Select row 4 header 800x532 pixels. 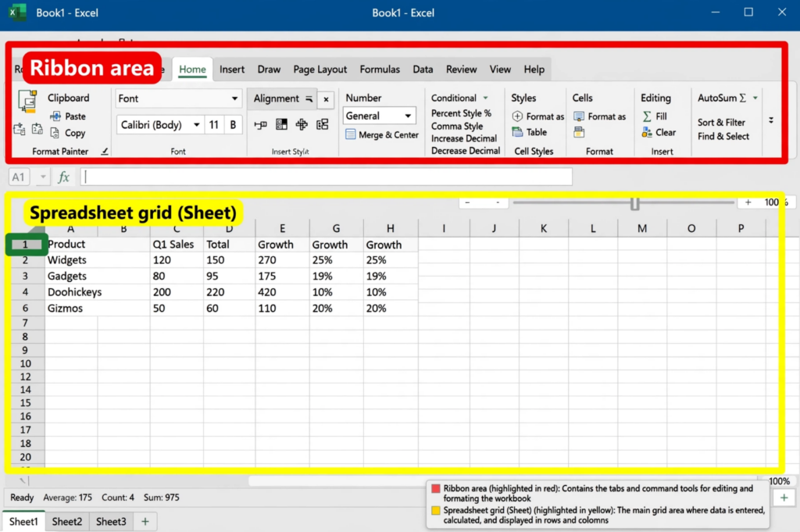click(x=25, y=292)
